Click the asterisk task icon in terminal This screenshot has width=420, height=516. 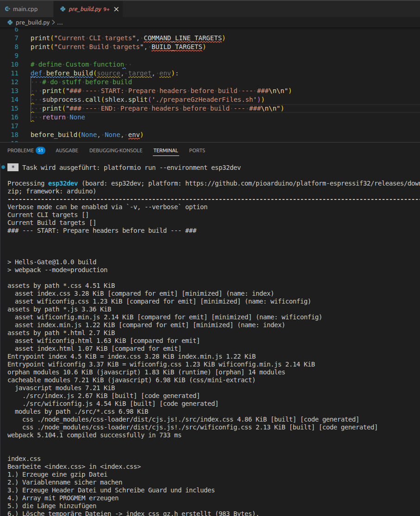point(13,168)
